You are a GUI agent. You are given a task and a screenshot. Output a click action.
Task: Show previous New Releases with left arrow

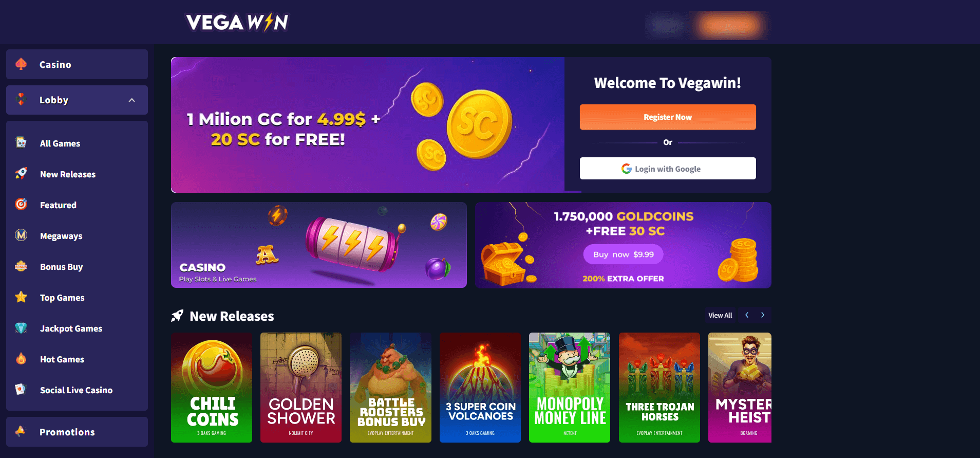(747, 315)
